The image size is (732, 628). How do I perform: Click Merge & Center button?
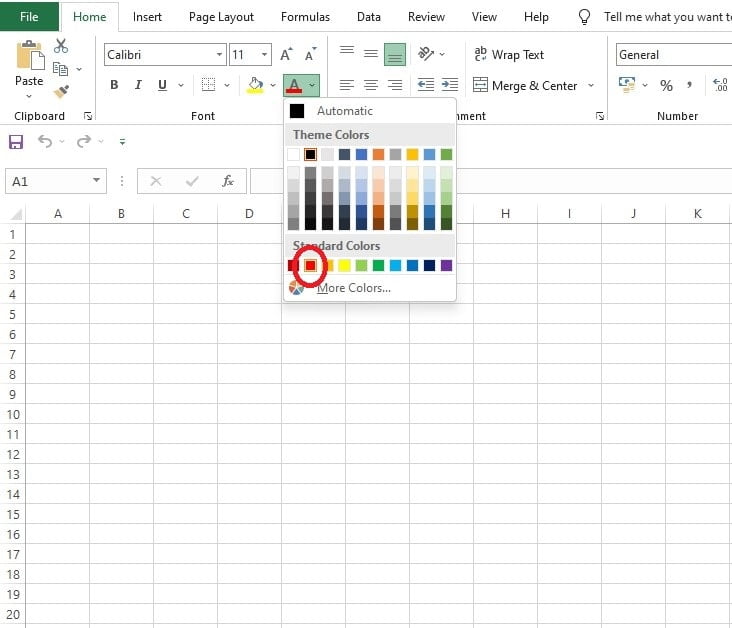click(525, 85)
